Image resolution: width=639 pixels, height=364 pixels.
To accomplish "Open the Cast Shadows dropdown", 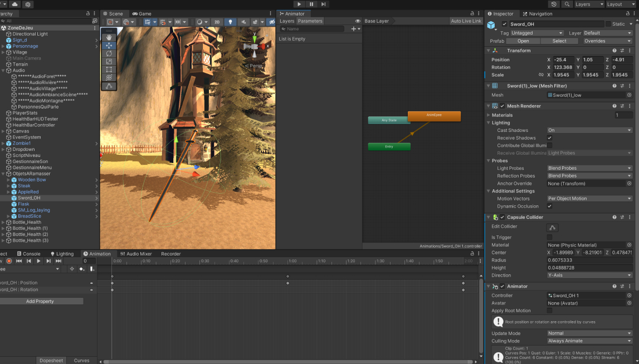I will [x=589, y=130].
